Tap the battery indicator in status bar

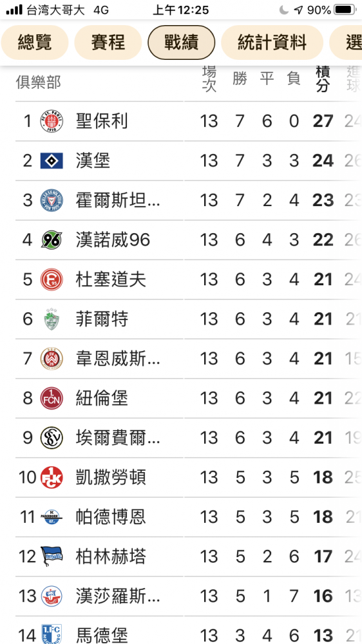345,10
